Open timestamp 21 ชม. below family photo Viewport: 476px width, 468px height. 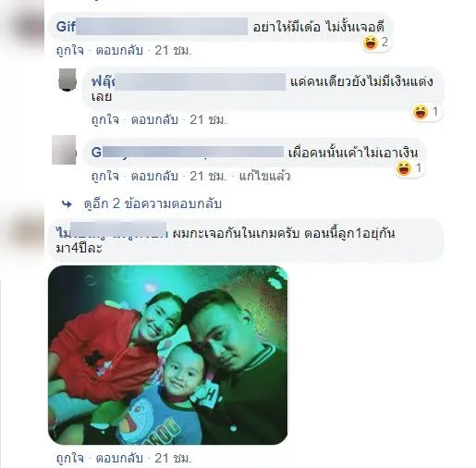click(173, 458)
